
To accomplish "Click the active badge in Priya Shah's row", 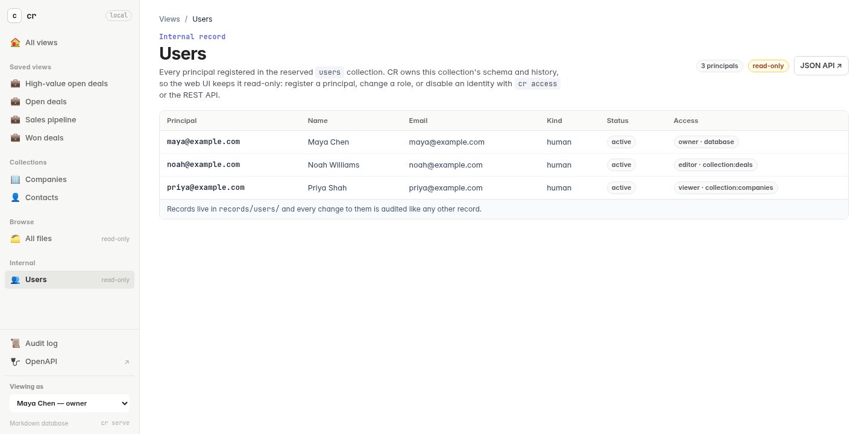I will (621, 187).
